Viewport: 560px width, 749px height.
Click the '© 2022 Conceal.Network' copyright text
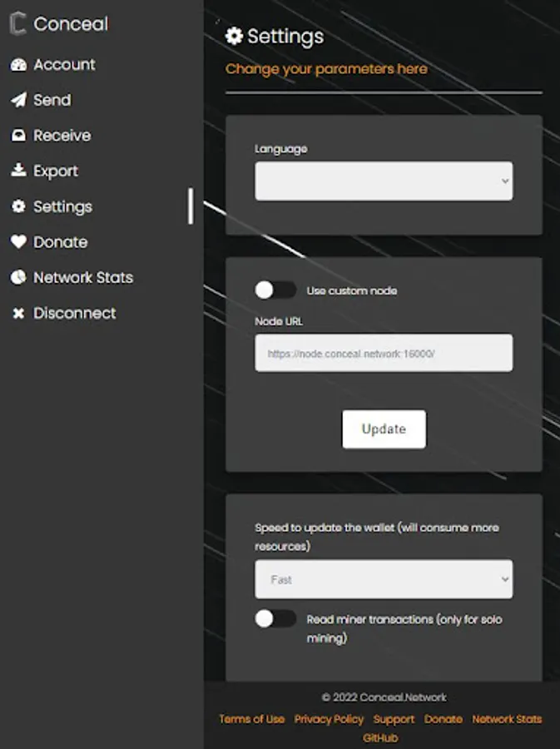click(x=384, y=697)
